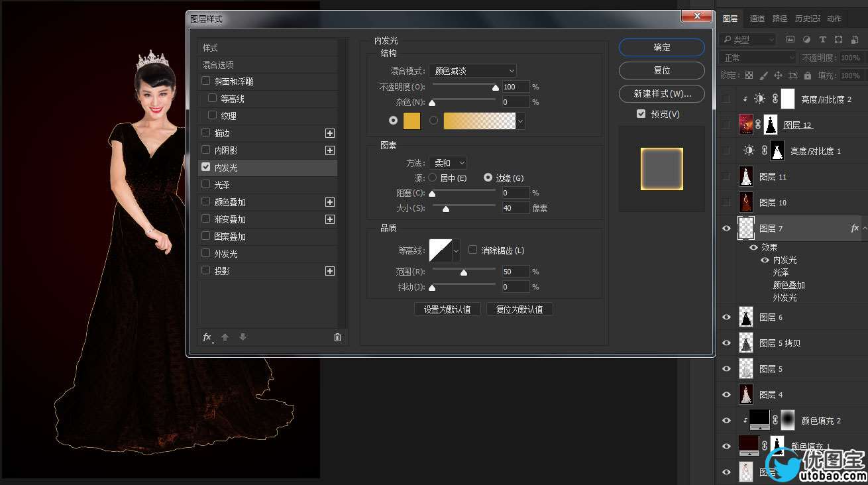Enable Contour (等高线) checkbox in style list
Screen dimensions: 868x485
[212, 98]
